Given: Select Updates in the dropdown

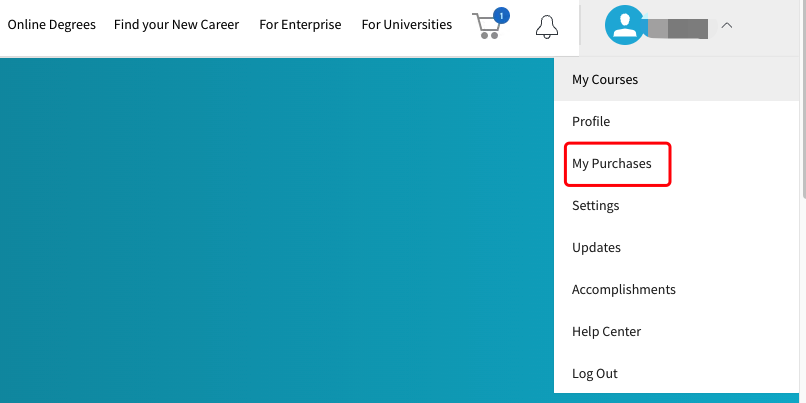Looking at the screenshot, I should click(x=676, y=248).
